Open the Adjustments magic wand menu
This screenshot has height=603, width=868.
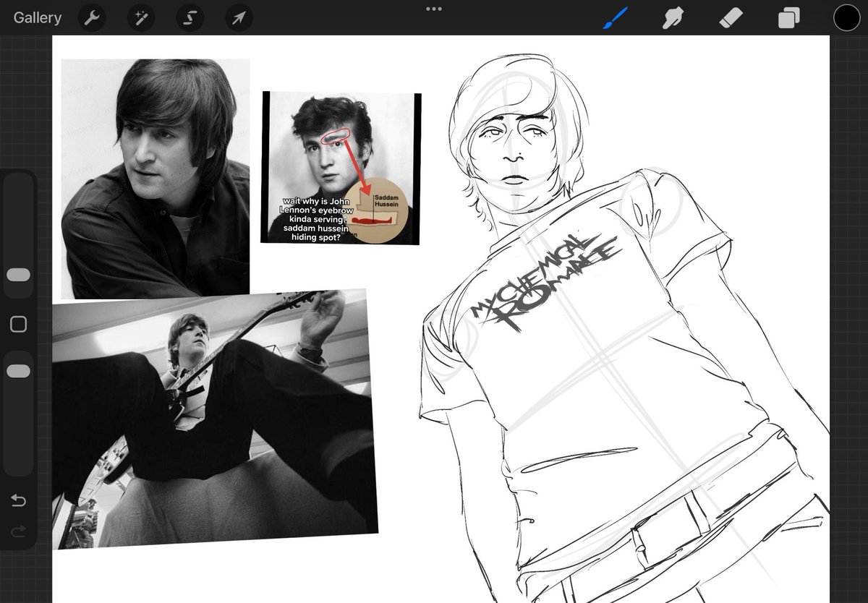[140, 18]
